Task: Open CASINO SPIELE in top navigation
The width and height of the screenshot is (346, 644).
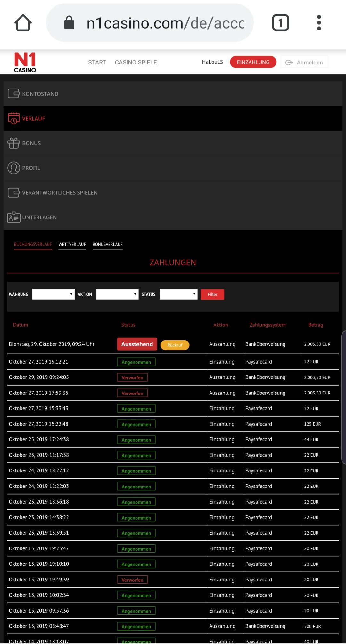Action: point(136,62)
